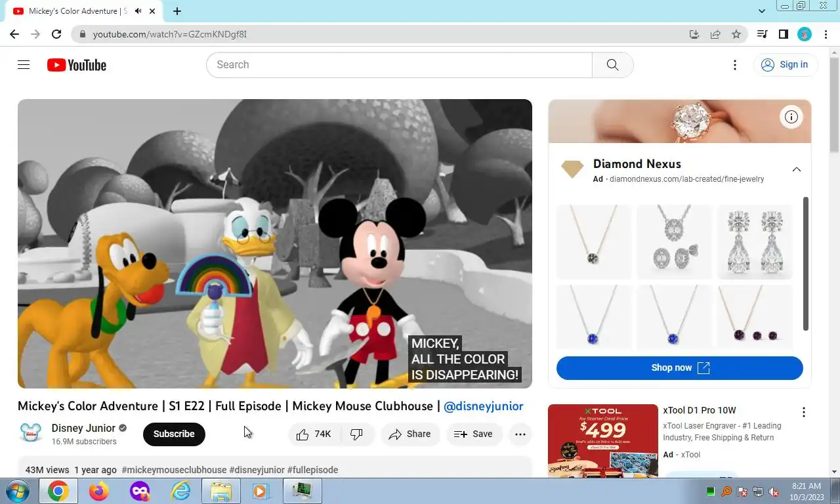Launch Firefox from the taskbar
The image size is (840, 504).
[99, 490]
